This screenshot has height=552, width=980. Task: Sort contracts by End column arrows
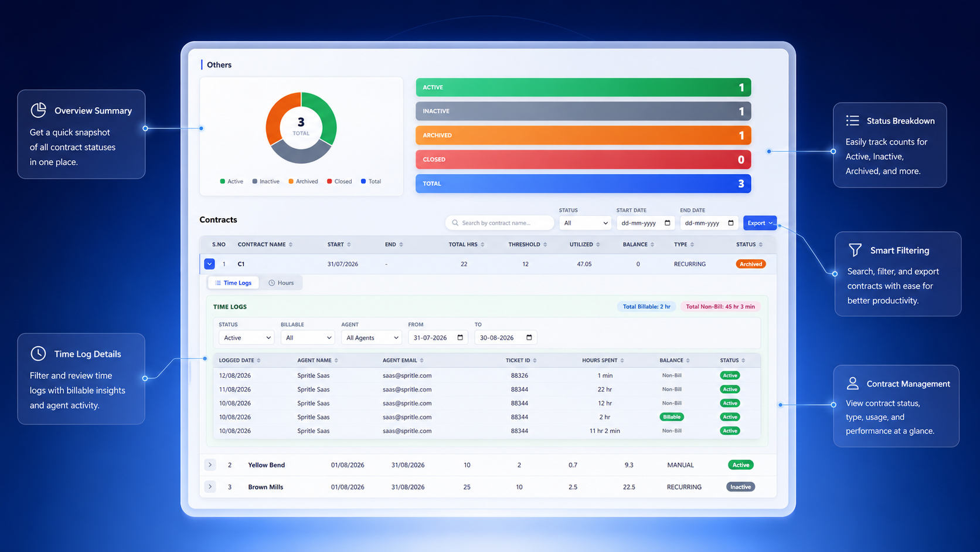(401, 245)
